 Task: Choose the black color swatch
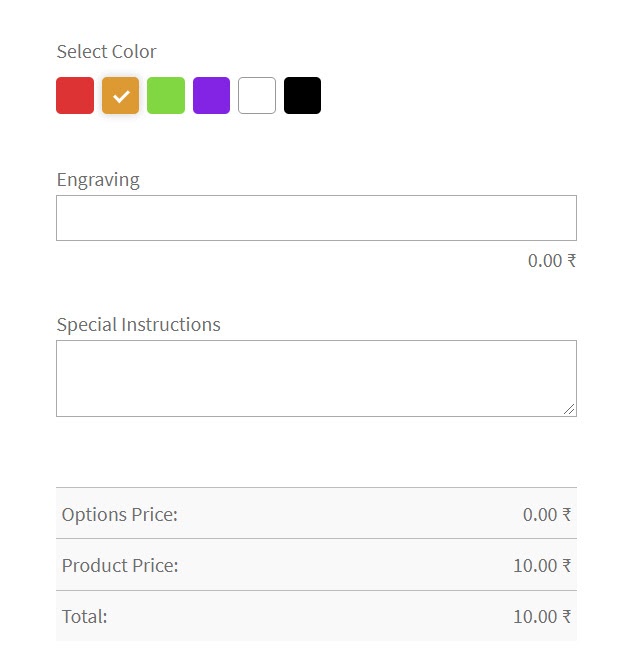pos(302,96)
